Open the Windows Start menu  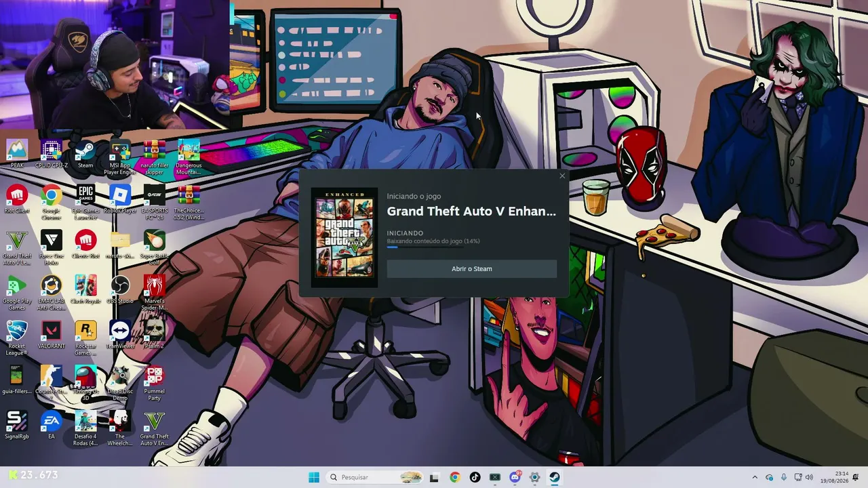click(314, 477)
